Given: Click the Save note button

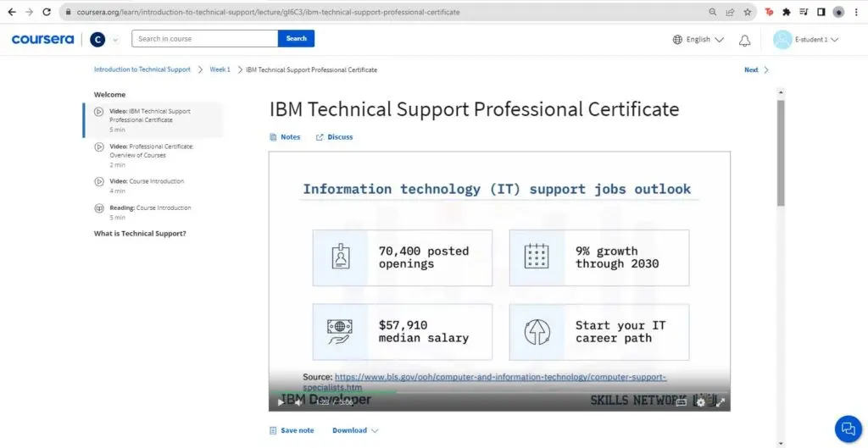Looking at the screenshot, I should point(292,430).
